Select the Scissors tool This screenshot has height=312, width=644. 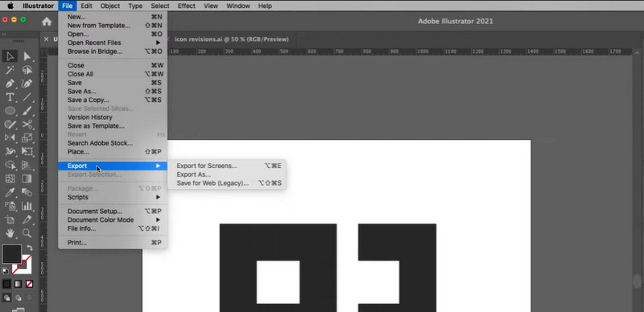(x=27, y=124)
